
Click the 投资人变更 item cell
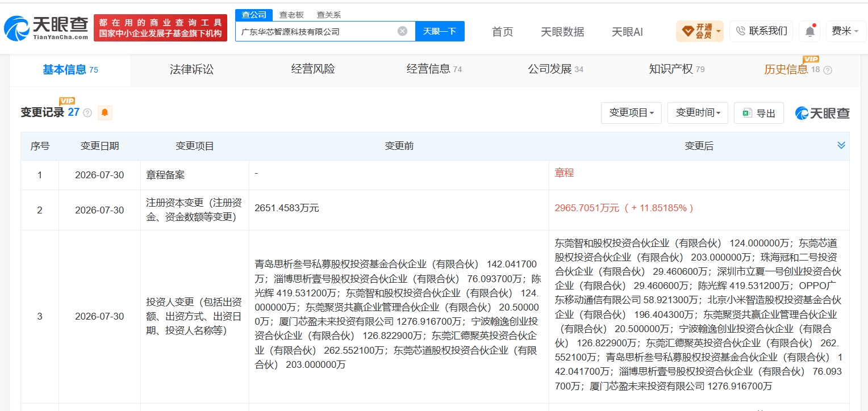(x=194, y=316)
